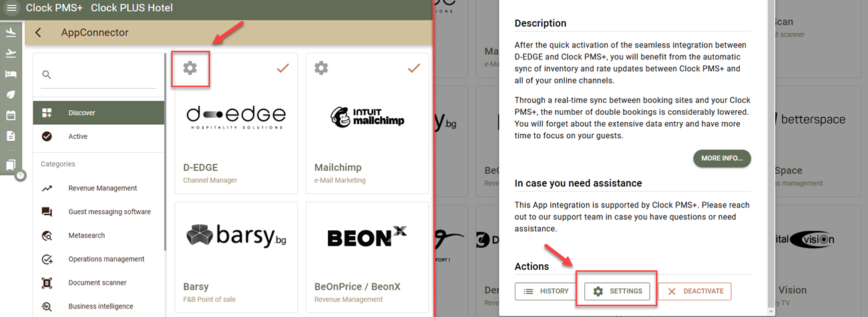
Task: Open the Barsy app card logo
Action: coord(236,236)
